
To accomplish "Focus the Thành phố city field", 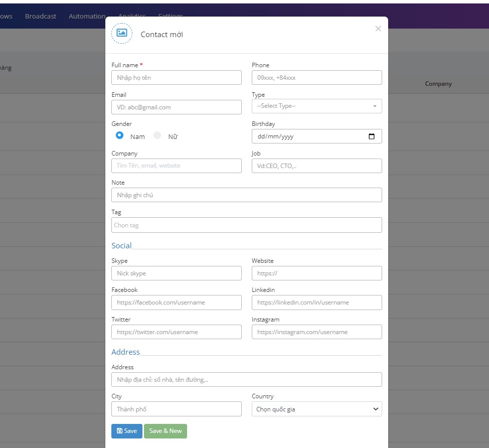I will click(x=176, y=409).
